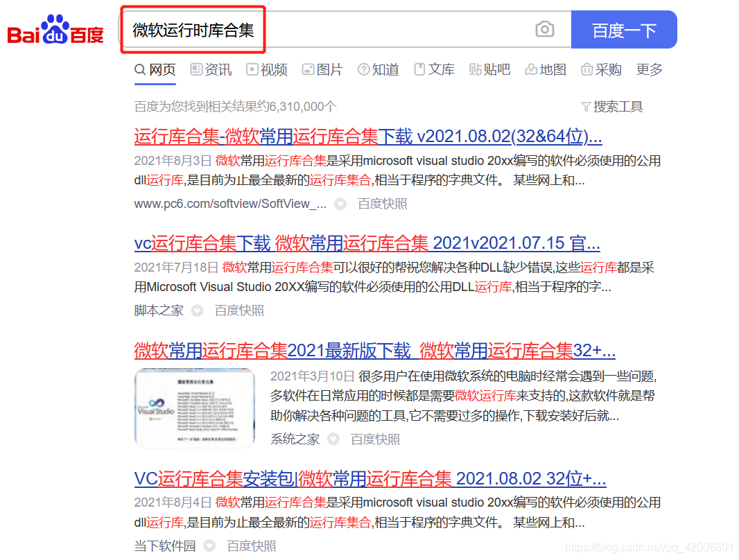Expand dropdown arrow next to www.pc6.com
739x560 pixels.
(340, 204)
